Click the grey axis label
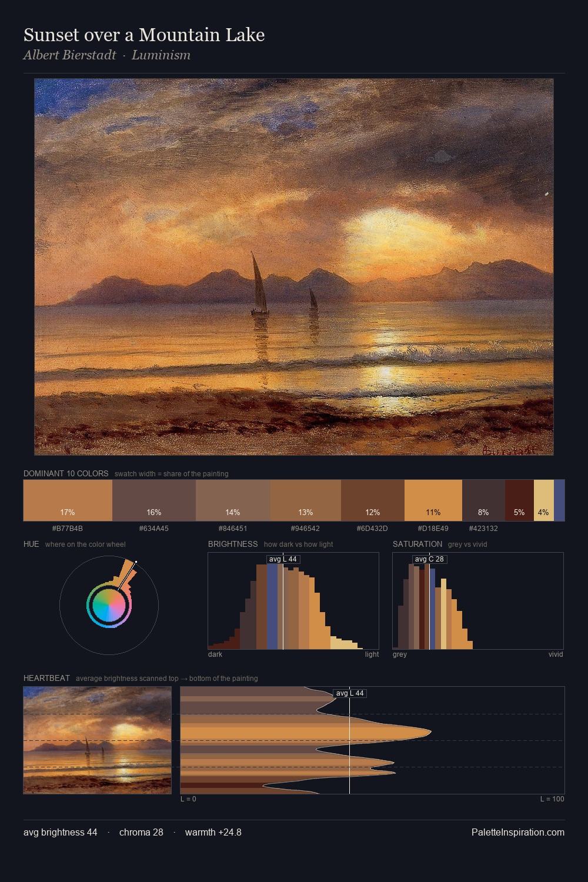 400,654
